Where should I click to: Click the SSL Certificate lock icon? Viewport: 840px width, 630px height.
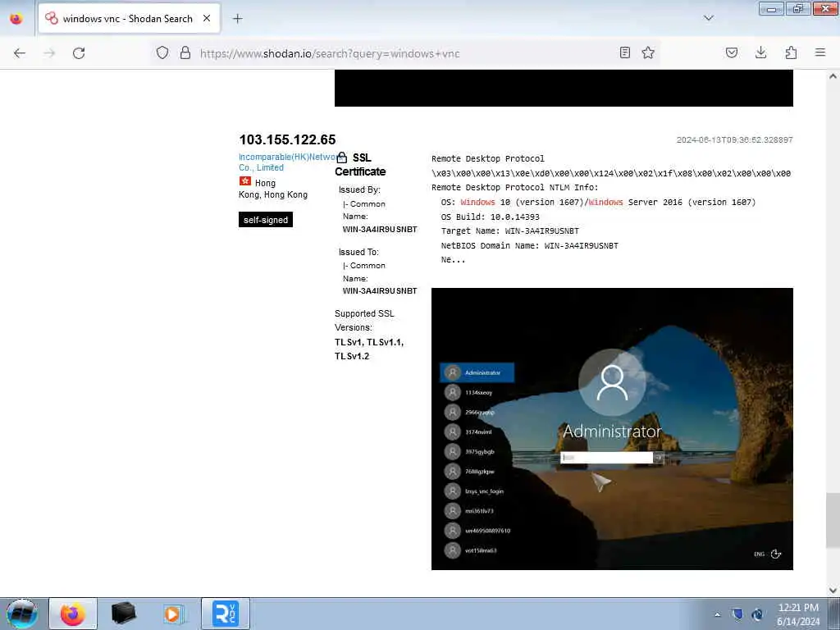pos(342,157)
